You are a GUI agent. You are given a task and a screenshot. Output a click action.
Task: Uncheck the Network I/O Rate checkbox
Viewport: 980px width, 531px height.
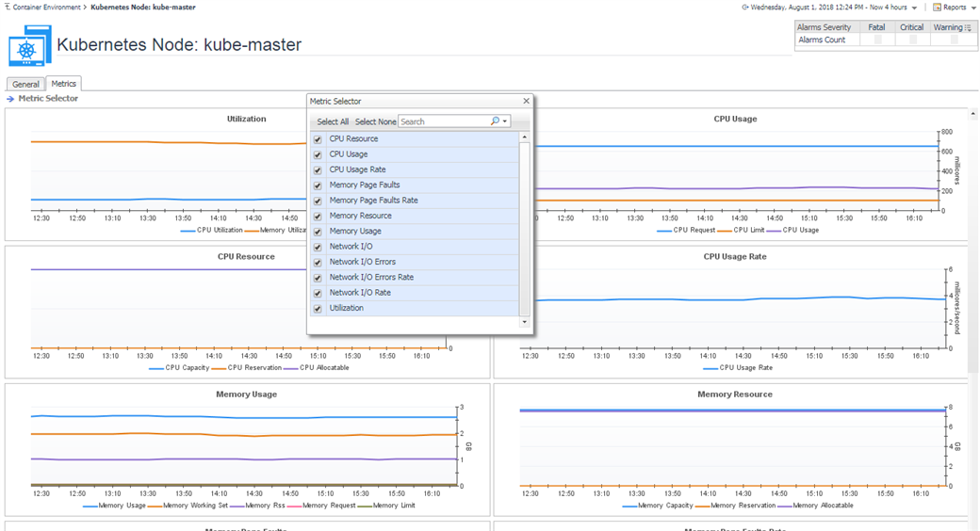pyautogui.click(x=318, y=293)
